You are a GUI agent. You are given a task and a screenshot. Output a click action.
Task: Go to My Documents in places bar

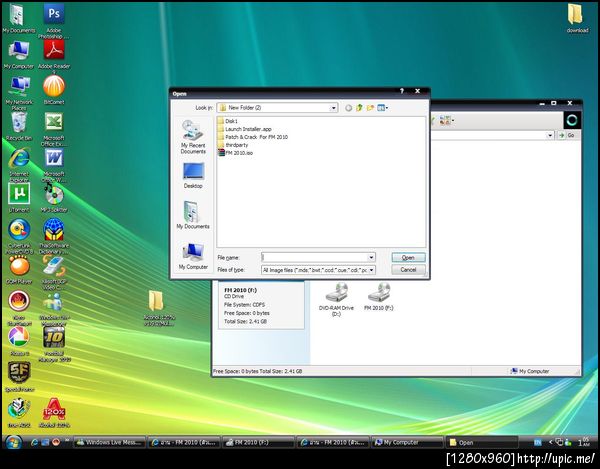coord(193,215)
